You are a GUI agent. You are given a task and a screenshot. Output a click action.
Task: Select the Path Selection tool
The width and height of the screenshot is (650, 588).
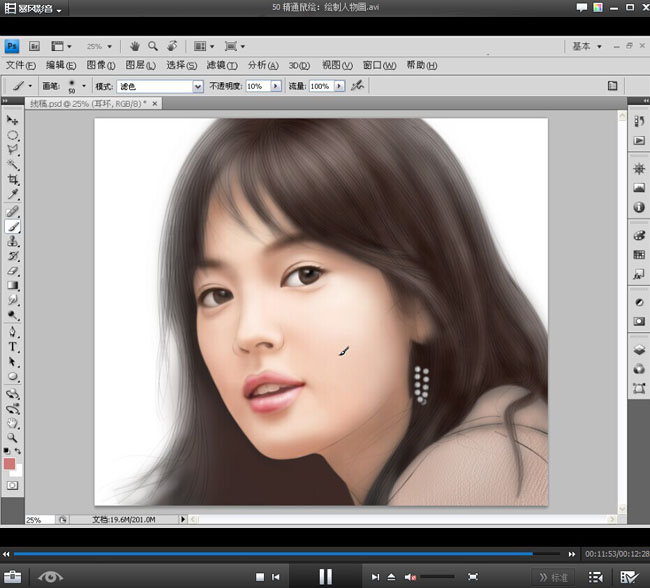point(12,362)
